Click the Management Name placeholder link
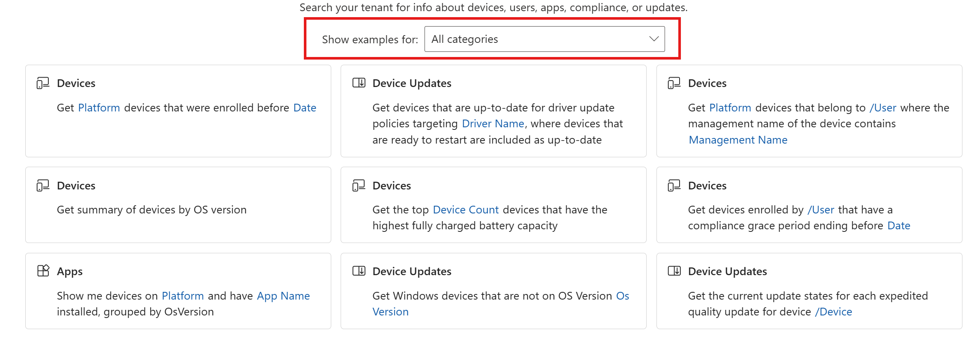 738,140
